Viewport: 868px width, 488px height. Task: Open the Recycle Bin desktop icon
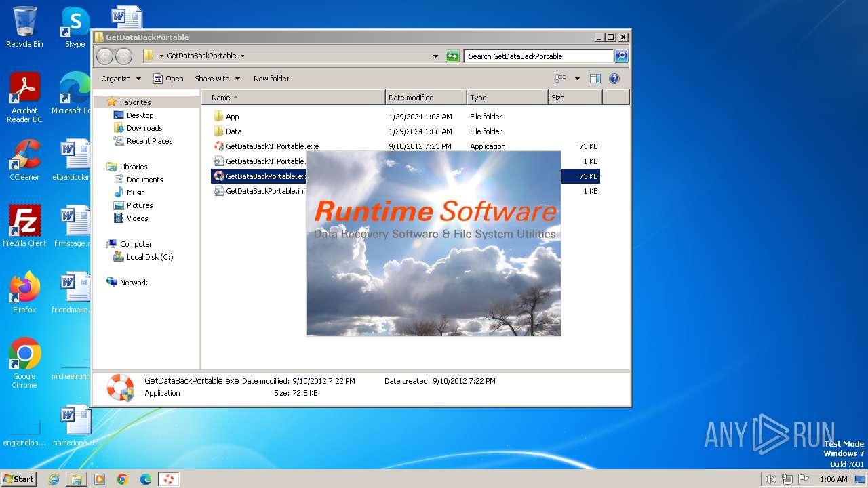coord(24,27)
